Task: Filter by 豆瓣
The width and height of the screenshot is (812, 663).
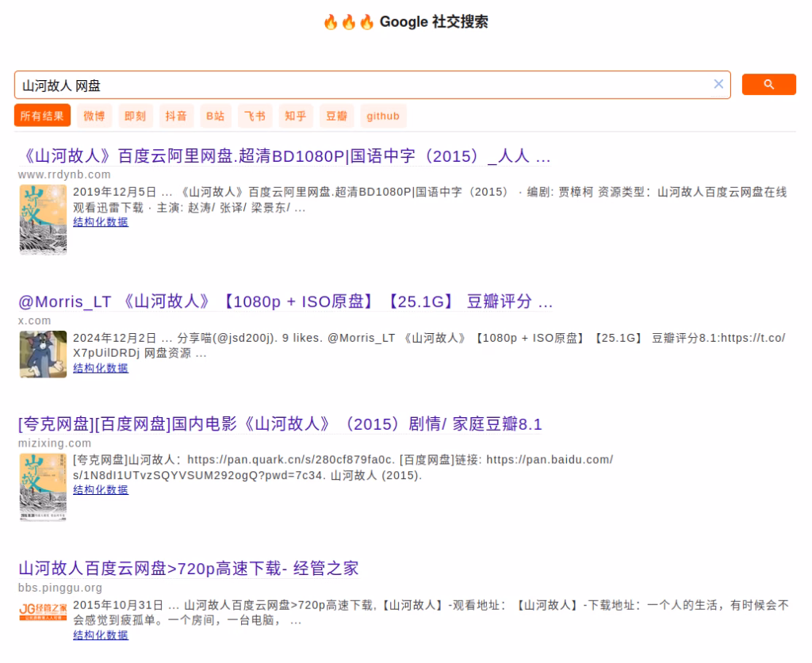Action: point(336,116)
